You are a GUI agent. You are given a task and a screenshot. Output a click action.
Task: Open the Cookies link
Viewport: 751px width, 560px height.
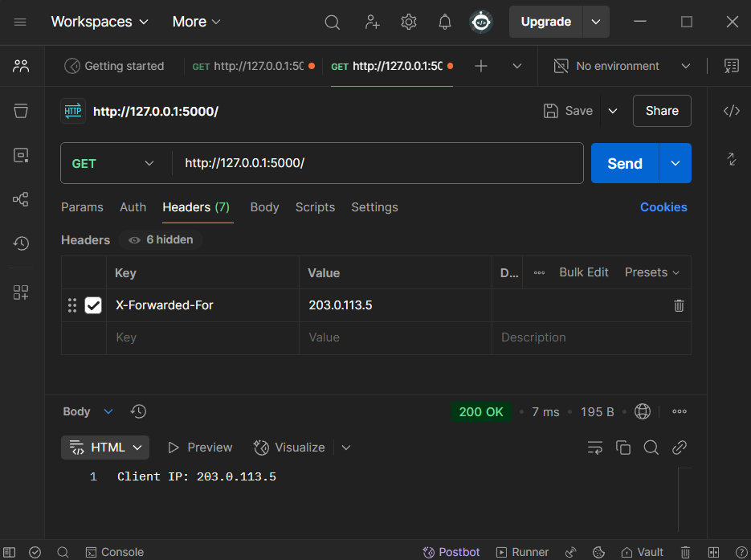point(663,207)
